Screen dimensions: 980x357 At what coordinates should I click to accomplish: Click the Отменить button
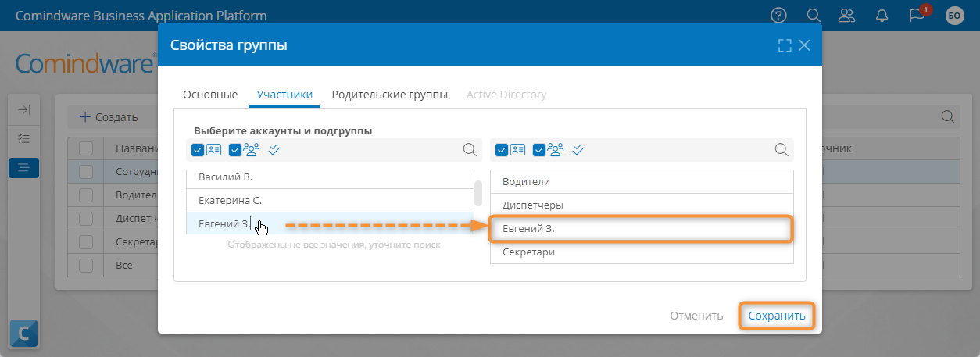click(x=696, y=316)
